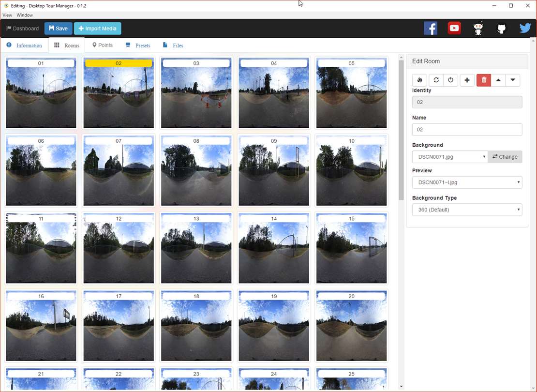
Task: Go back to Dashboard
Action: pyautogui.click(x=23, y=29)
